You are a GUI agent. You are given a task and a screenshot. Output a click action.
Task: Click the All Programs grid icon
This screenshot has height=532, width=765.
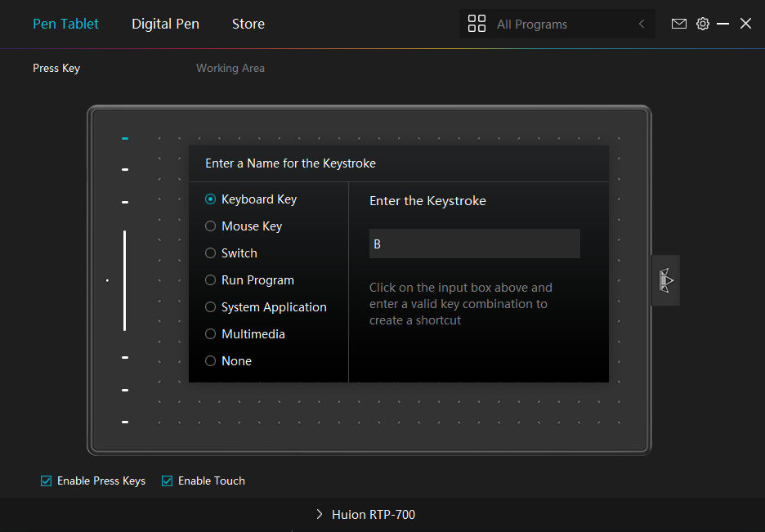click(476, 24)
